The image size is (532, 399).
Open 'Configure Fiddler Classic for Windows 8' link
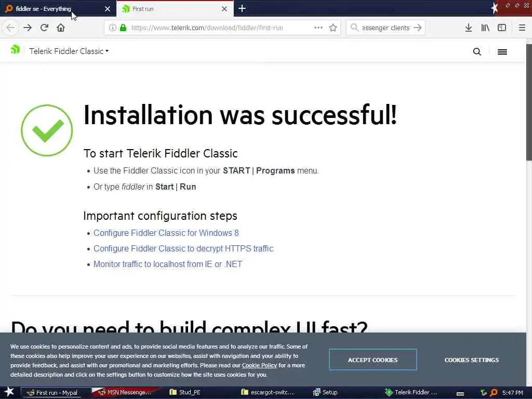pyautogui.click(x=166, y=233)
